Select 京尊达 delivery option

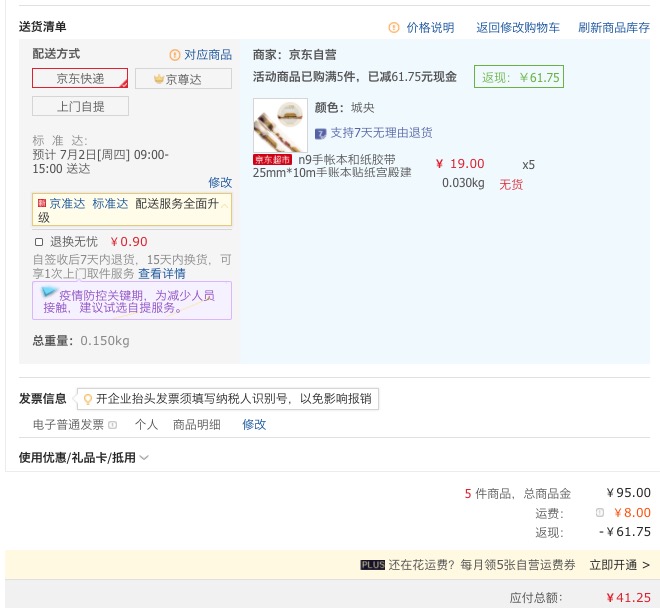point(183,79)
